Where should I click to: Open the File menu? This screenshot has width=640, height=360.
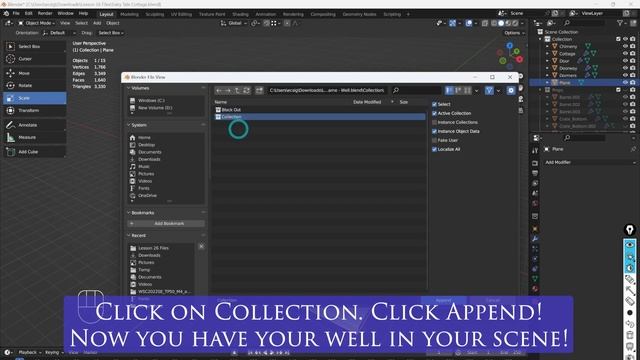16,13
